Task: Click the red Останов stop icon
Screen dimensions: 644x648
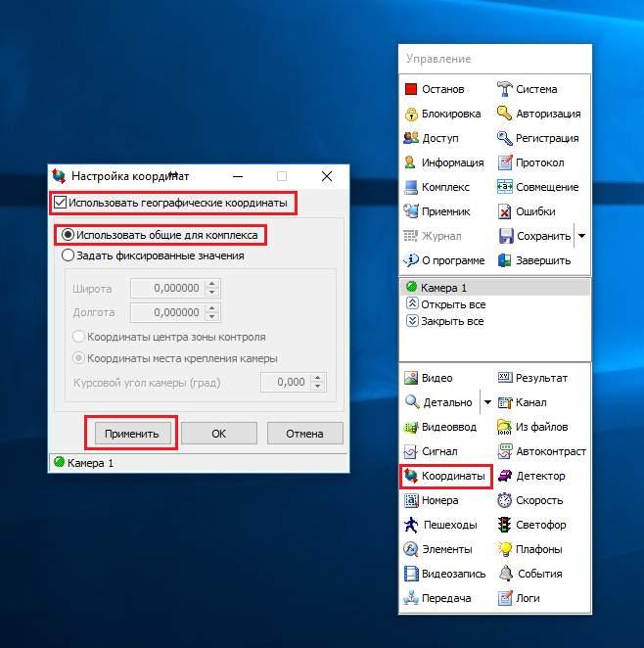Action: coord(411,89)
